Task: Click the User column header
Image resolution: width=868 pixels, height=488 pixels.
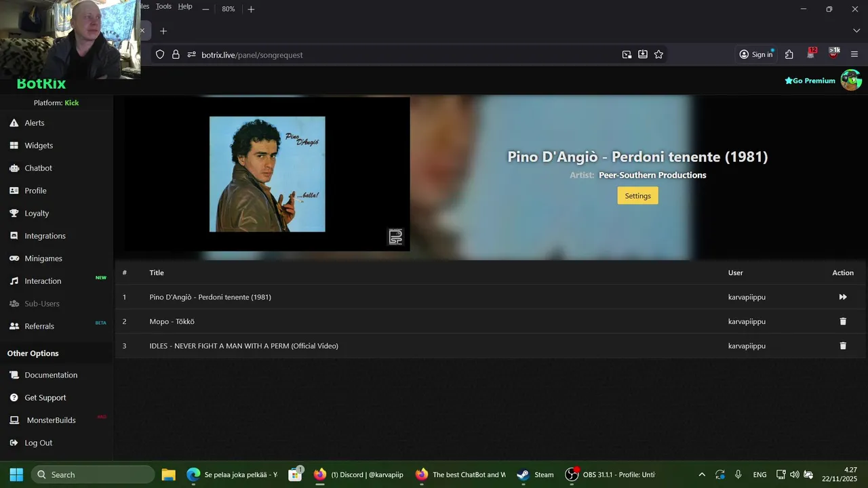Action: pos(736,272)
